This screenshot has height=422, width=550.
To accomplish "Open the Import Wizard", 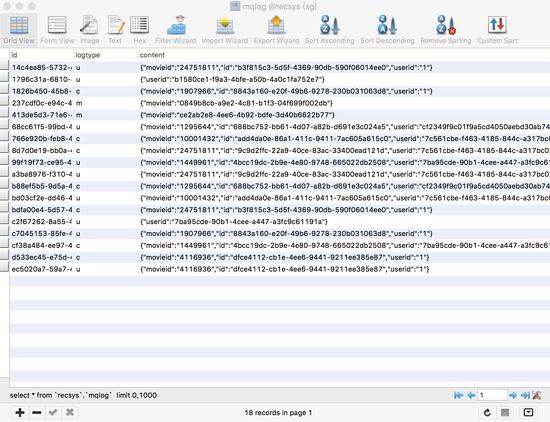I will (225, 30).
